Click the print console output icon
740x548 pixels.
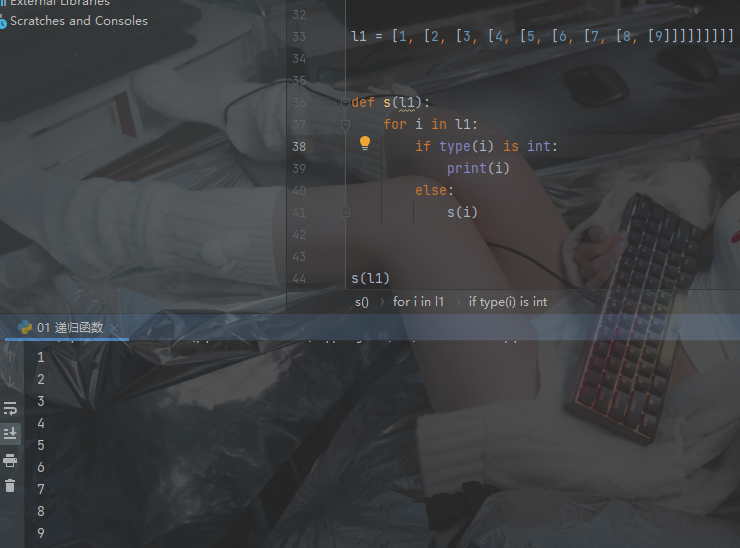coord(10,460)
